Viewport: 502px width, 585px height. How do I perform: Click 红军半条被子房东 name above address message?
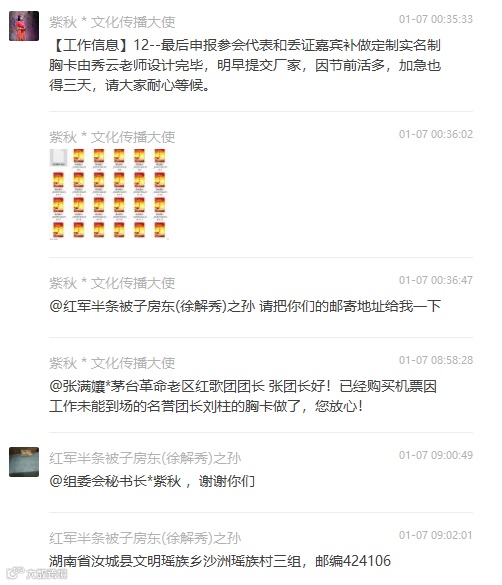tap(145, 538)
